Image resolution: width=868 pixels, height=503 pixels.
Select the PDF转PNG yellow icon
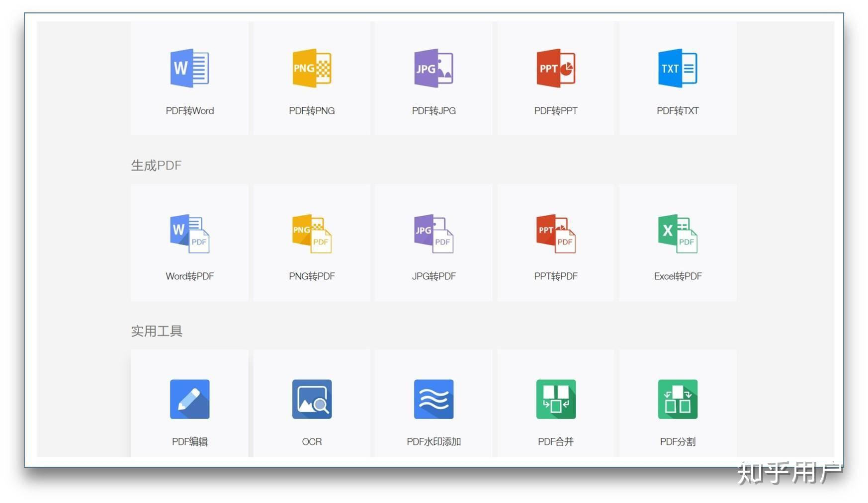point(312,68)
